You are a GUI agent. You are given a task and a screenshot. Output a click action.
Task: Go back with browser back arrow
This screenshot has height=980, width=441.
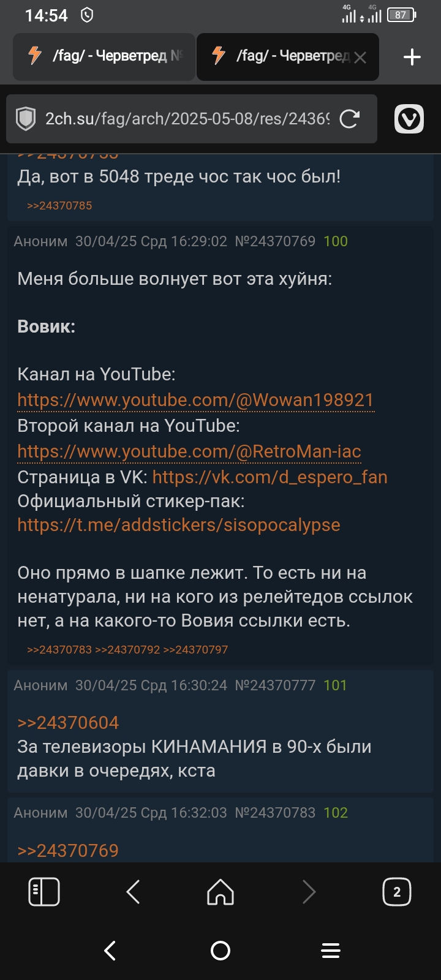point(133,892)
